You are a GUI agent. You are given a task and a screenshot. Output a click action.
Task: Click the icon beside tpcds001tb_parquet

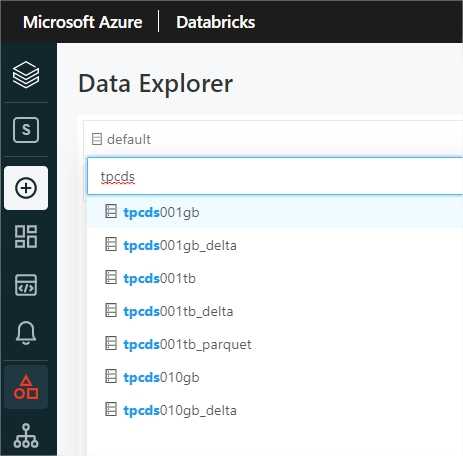tap(111, 343)
